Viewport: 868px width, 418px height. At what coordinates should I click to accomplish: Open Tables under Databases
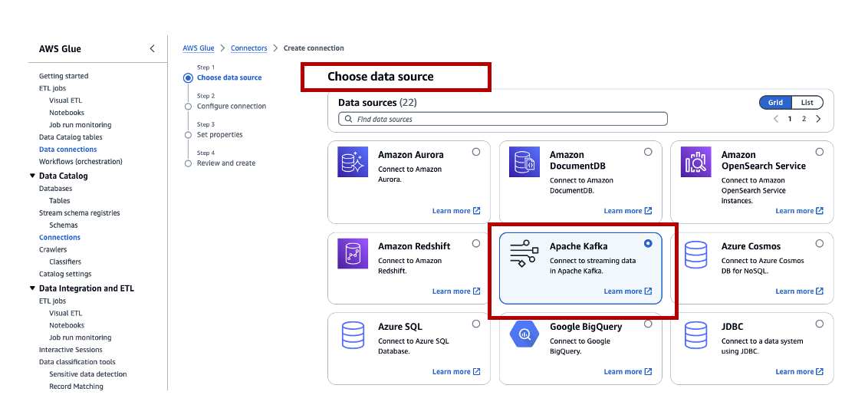59,200
